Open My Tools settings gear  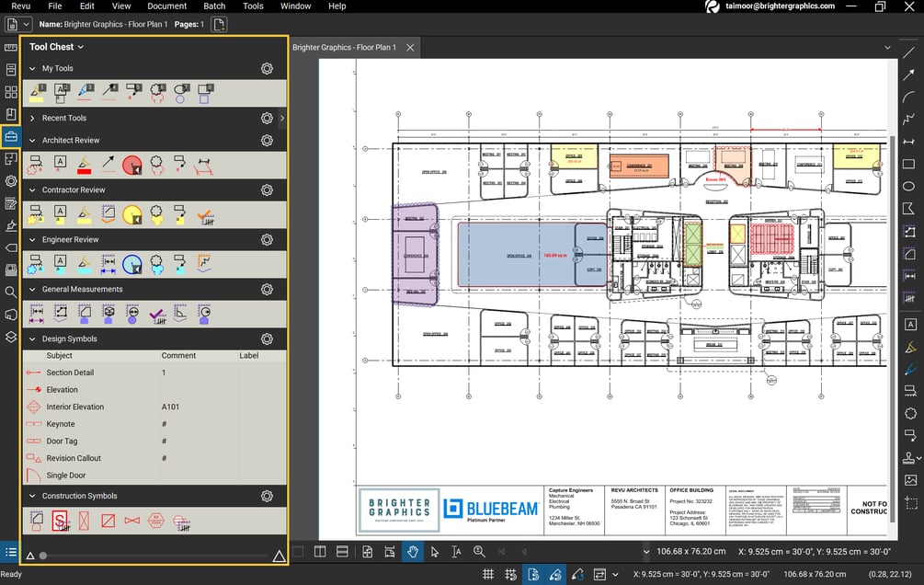point(267,68)
